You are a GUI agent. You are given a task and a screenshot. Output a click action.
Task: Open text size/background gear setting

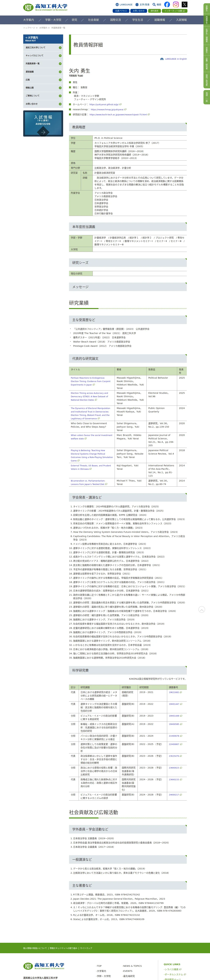(137, 5)
